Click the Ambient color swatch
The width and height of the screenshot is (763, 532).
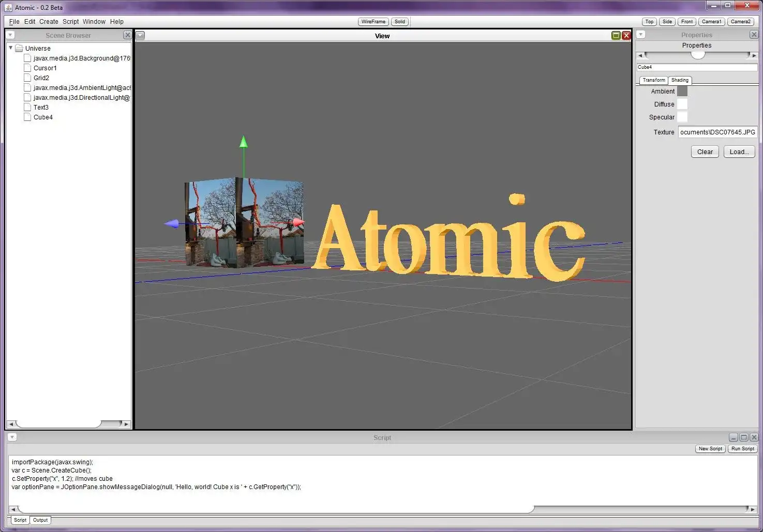coord(682,91)
